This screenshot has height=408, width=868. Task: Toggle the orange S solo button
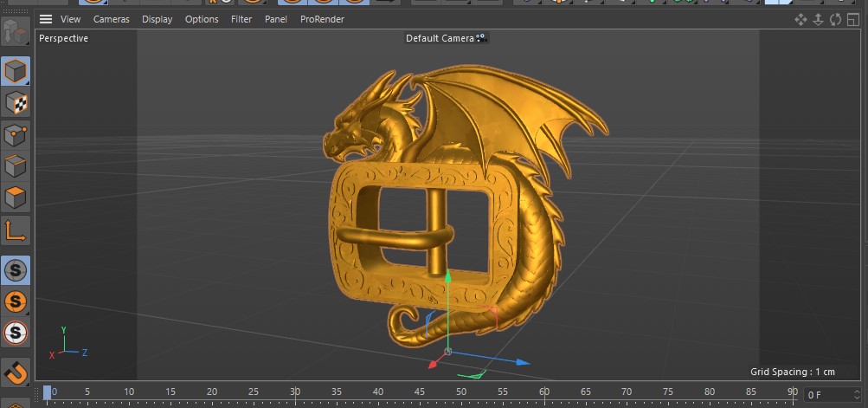16,301
